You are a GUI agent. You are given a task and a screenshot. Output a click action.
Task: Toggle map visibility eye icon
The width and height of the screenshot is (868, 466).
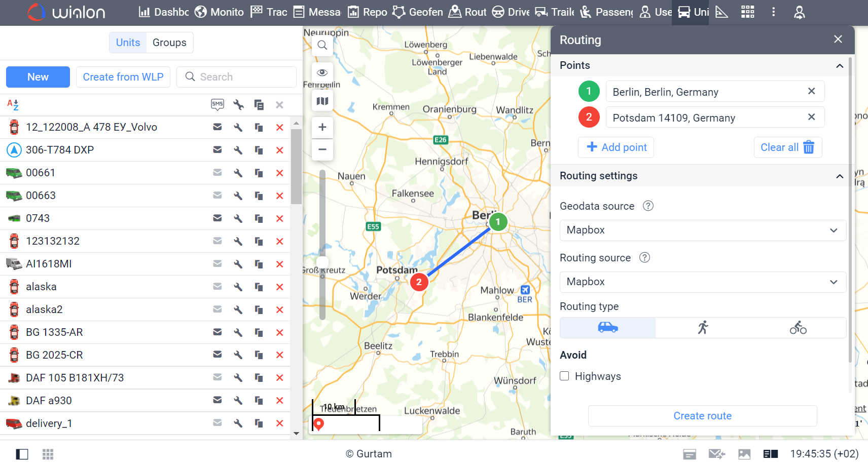tap(322, 72)
